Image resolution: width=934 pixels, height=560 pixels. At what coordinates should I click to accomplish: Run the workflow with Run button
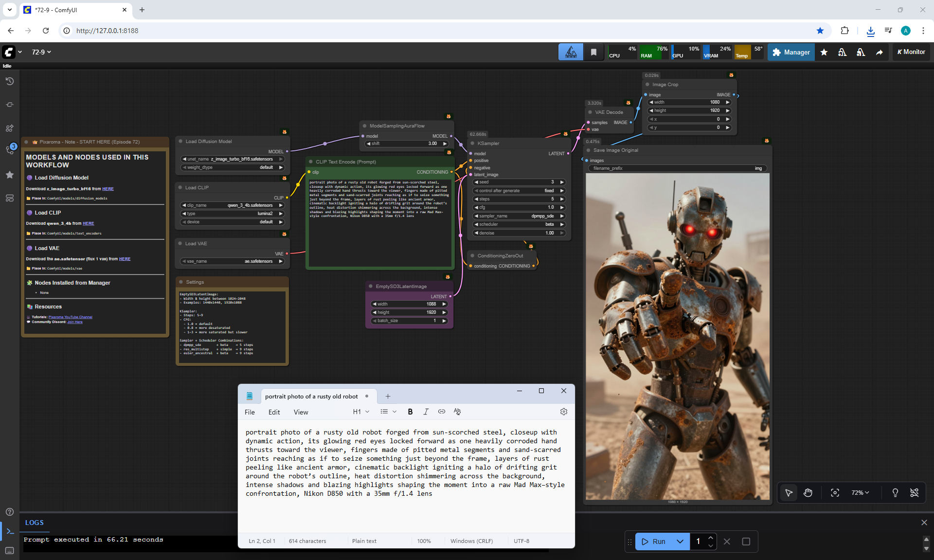654,542
